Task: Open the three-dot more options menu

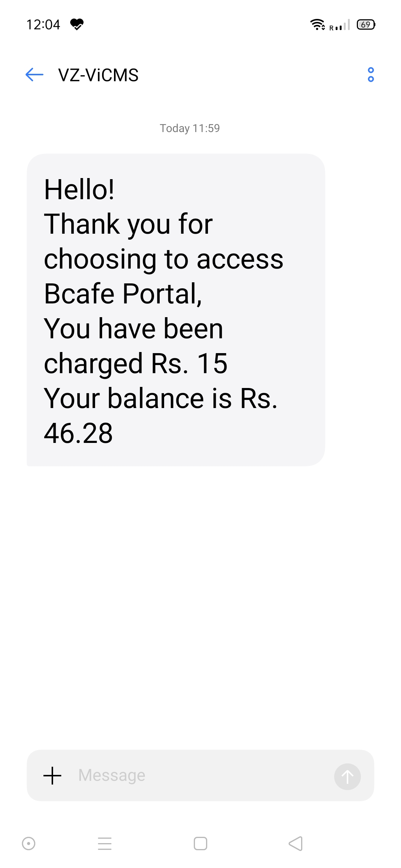Action: (371, 75)
